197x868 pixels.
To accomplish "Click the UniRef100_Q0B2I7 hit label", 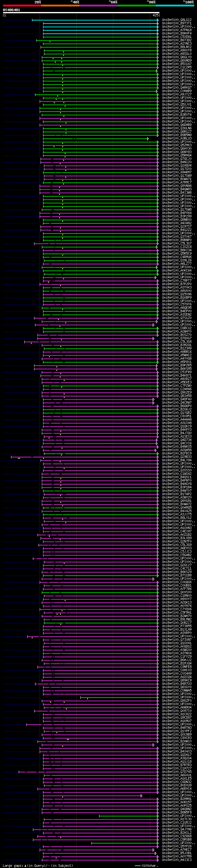I will pyautogui.click(x=177, y=623).
